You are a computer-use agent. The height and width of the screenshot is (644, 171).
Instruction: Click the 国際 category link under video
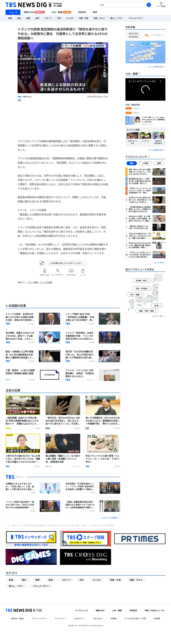(x=19, y=100)
